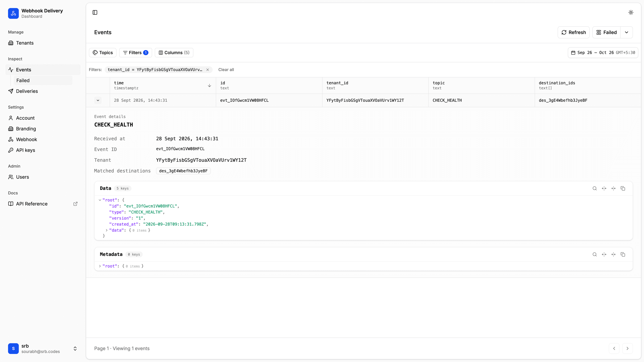
Task: Expand the Metadata "root" node
Action: pos(100,266)
